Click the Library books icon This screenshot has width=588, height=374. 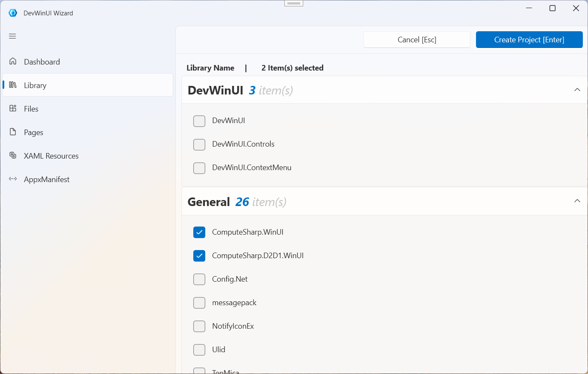point(13,85)
